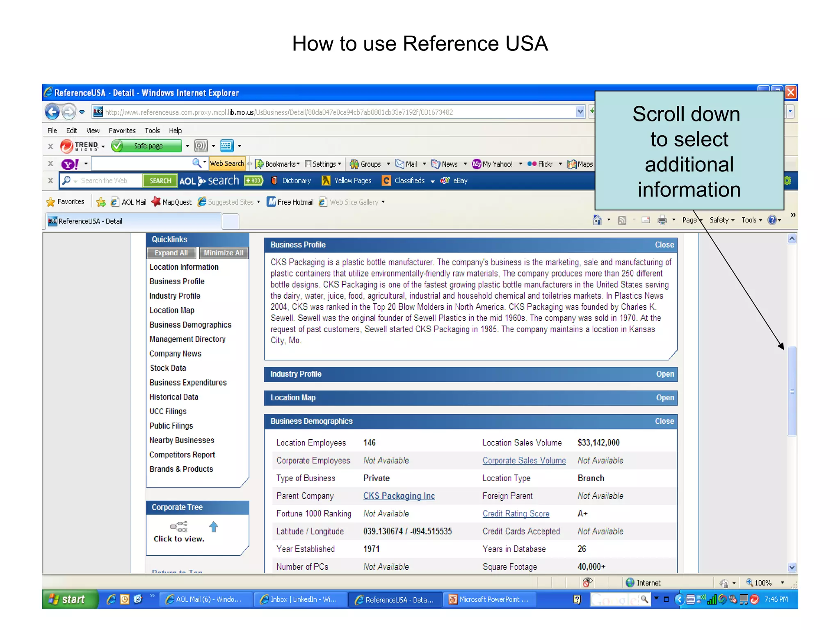The image size is (840, 630).
Task: Click the Yahoo Web Search button
Action: [227, 164]
